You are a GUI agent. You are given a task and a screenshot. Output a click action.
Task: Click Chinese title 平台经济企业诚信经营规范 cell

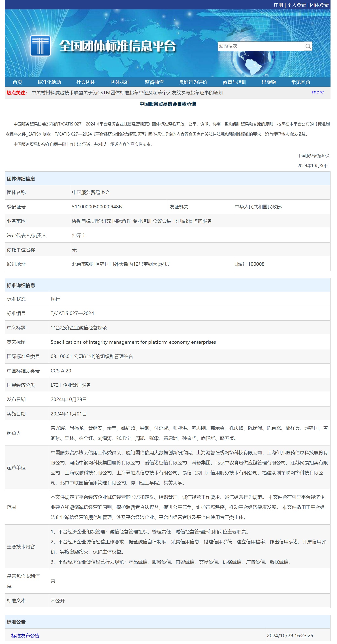pyautogui.click(x=190, y=328)
